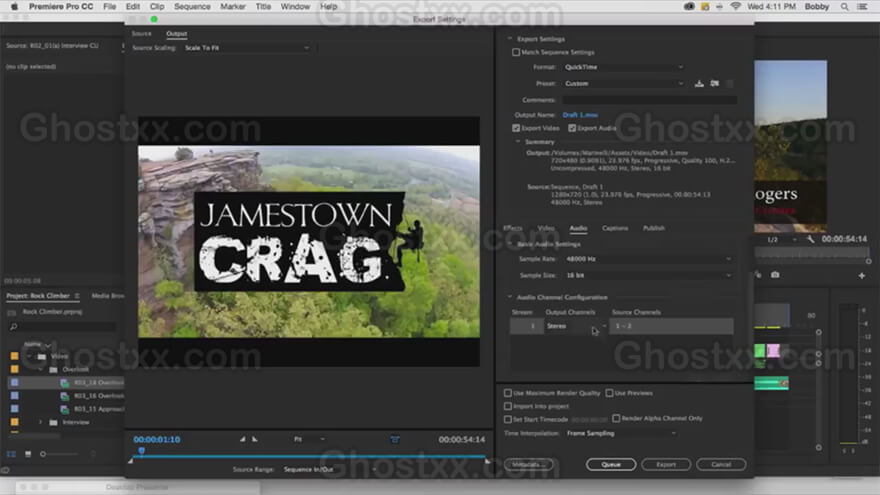880x495 pixels.
Task: Switch Project panel to list view
Action: 11,454
